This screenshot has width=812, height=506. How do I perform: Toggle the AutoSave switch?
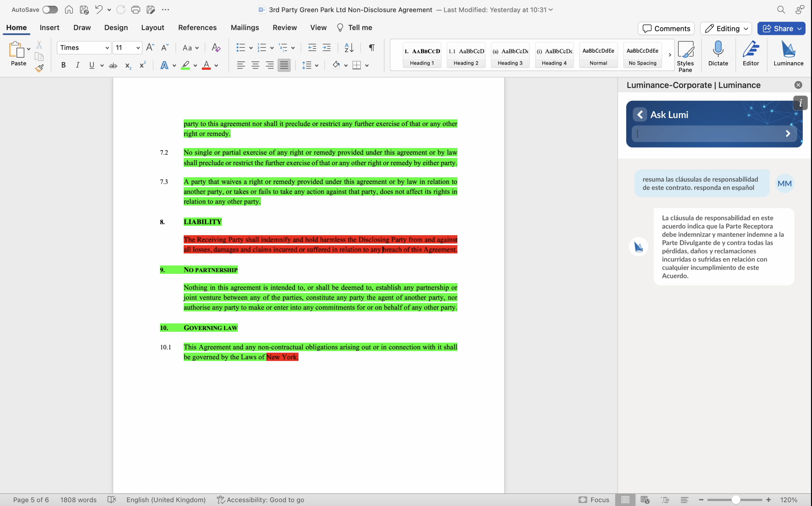50,10
